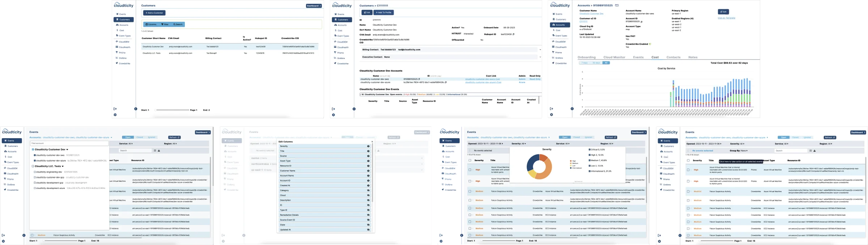Click logout icon in Group By Events screen
Image resolution: width=868 pixels, height=245 pixels.
point(659,235)
